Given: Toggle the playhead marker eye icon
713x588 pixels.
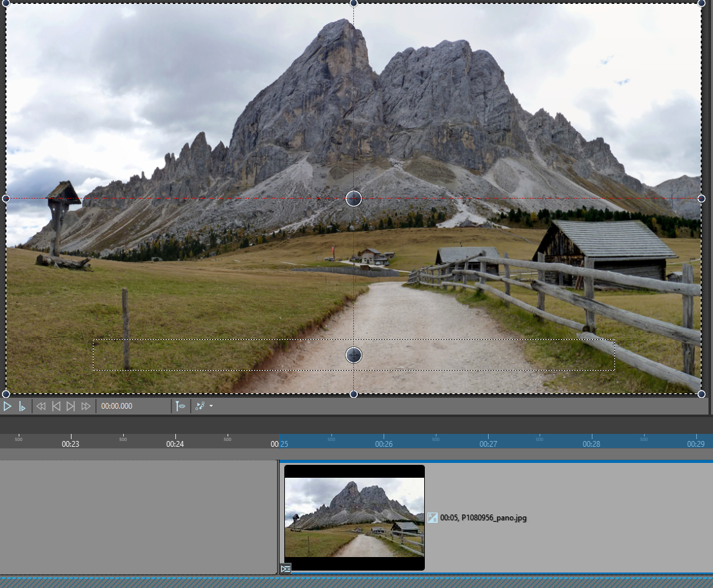Looking at the screenshot, I should point(181,406).
